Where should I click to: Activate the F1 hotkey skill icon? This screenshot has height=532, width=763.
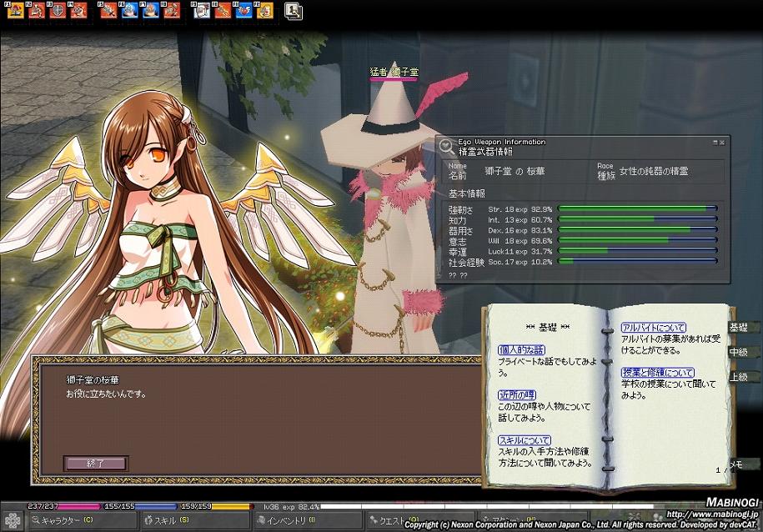tap(16, 10)
